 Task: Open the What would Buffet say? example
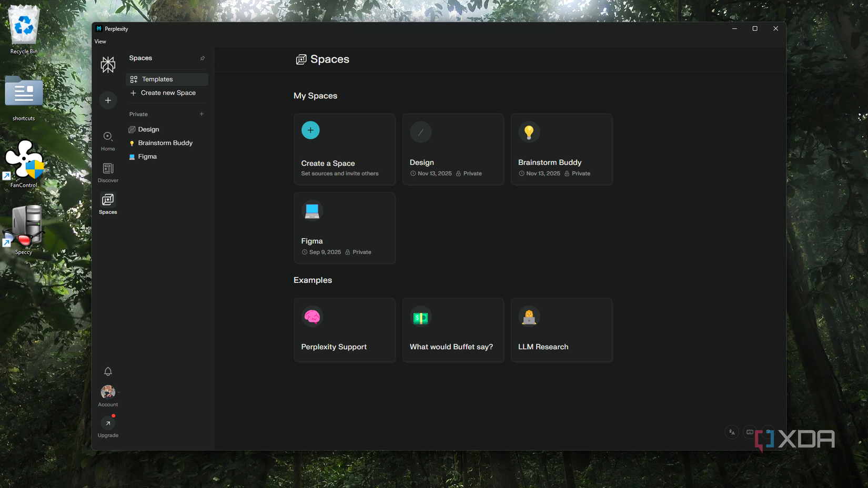point(453,330)
